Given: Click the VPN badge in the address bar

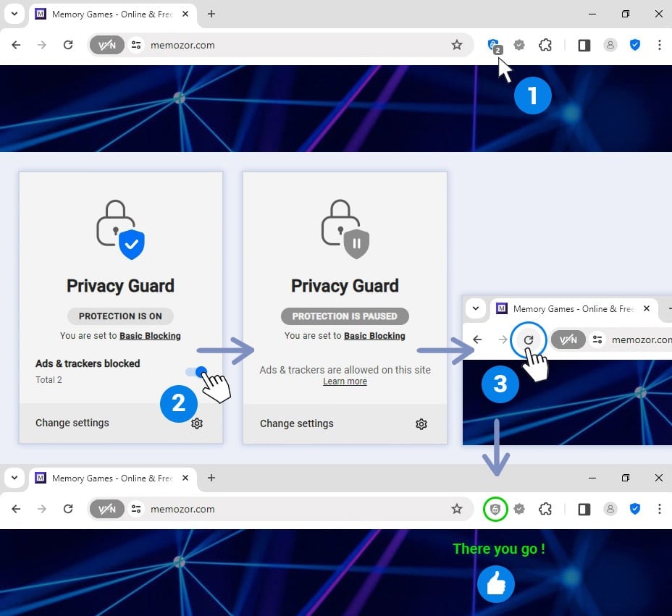Looking at the screenshot, I should tap(107, 45).
